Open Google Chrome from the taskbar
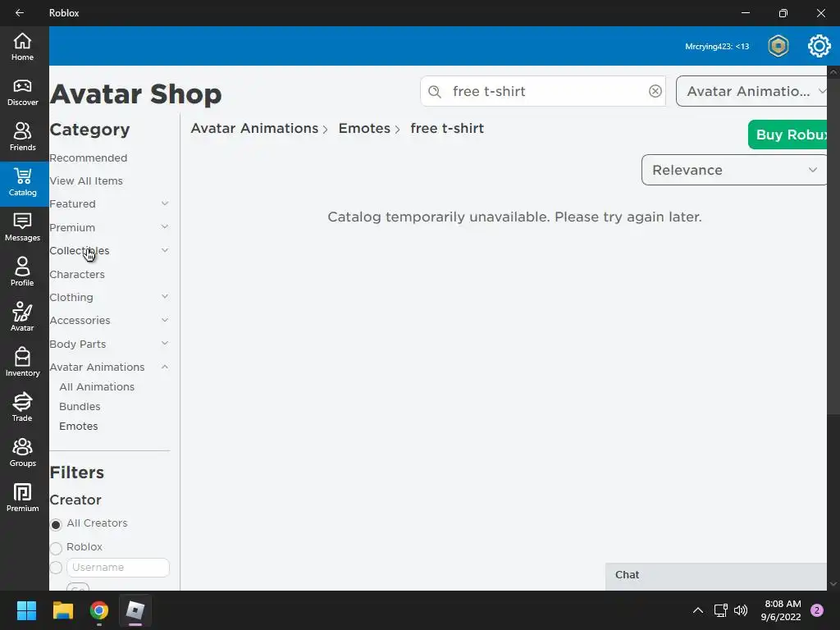The width and height of the screenshot is (840, 630). pyautogui.click(x=99, y=610)
